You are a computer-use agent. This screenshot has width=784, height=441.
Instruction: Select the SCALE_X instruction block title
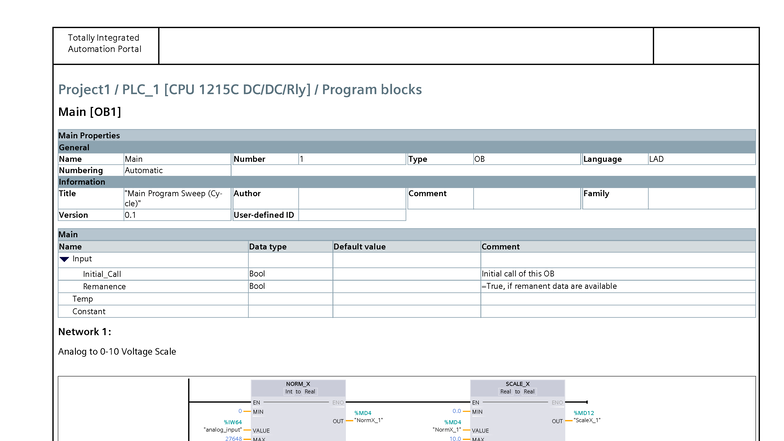click(x=518, y=384)
